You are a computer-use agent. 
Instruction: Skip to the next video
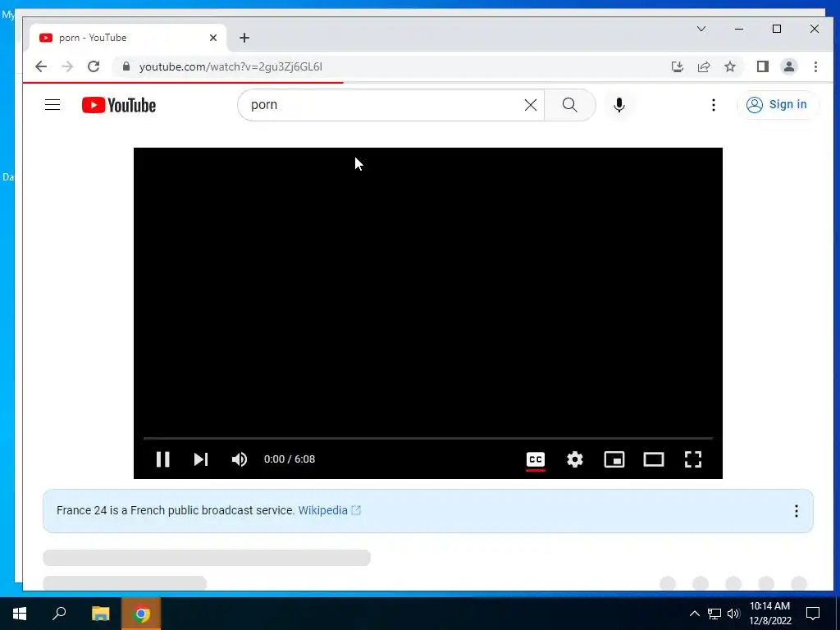click(201, 459)
